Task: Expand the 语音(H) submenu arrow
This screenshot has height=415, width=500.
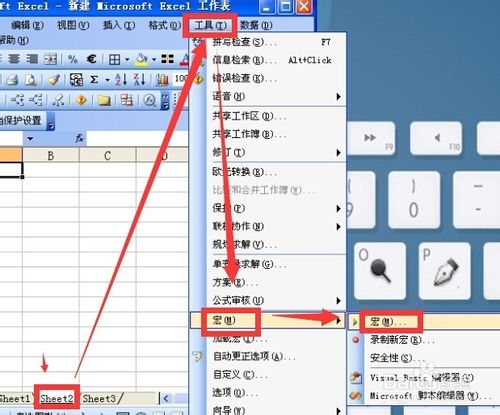Action: point(338,97)
